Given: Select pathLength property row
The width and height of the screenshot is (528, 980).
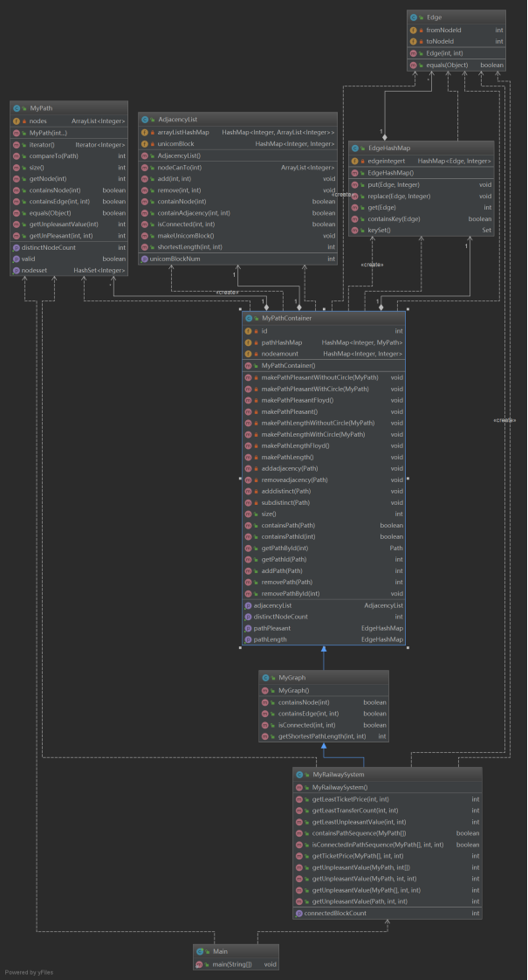Looking at the screenshot, I should [x=324, y=639].
